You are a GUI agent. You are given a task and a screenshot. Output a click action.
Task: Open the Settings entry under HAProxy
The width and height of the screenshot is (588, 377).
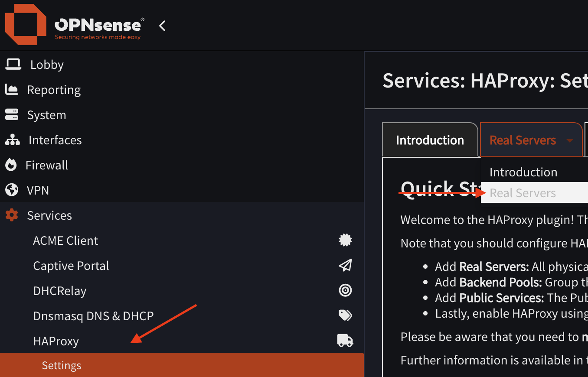61,365
